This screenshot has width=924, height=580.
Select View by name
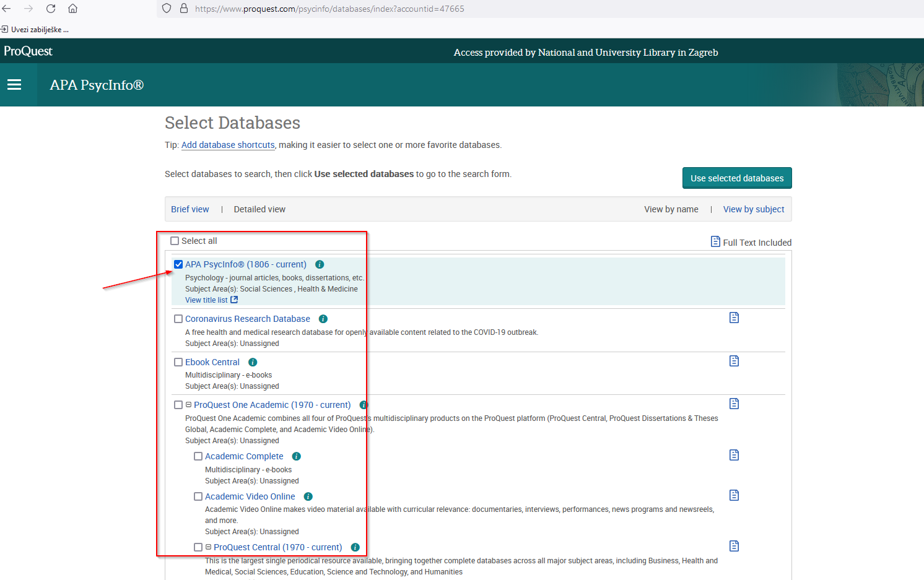(x=671, y=209)
